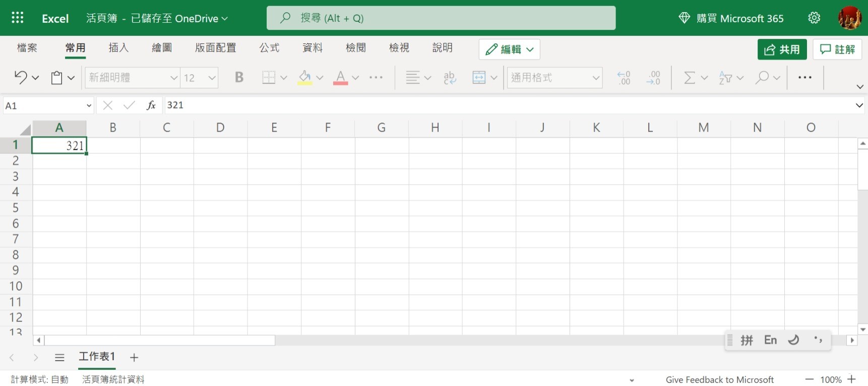
Task: Click the 註解 Comments button
Action: (x=837, y=49)
